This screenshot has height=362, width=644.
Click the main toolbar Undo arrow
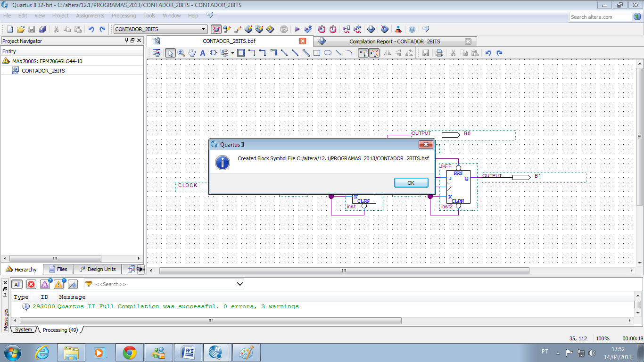click(x=91, y=29)
